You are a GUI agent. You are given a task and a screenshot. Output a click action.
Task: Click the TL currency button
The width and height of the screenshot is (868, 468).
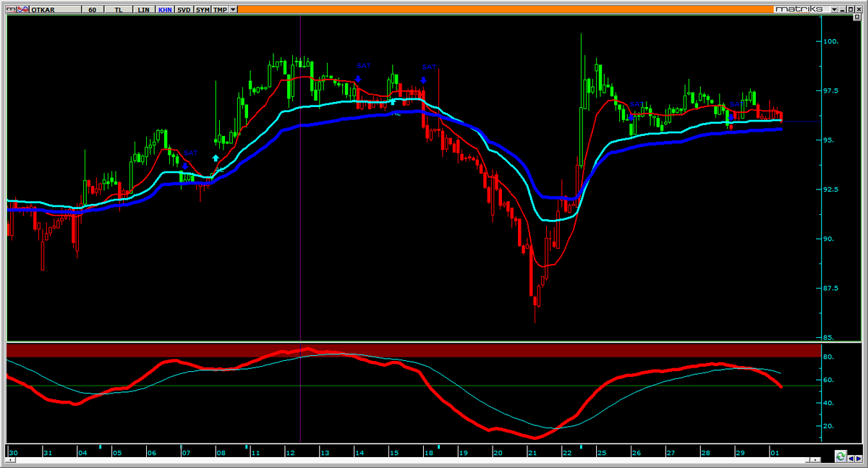pyautogui.click(x=119, y=10)
